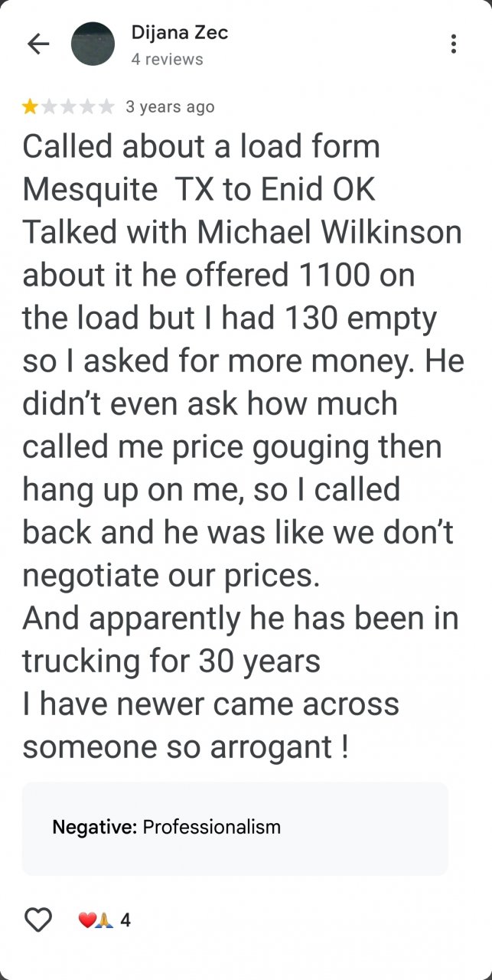
Task: Open the Dijana Zec reviewer name
Action: (x=180, y=33)
